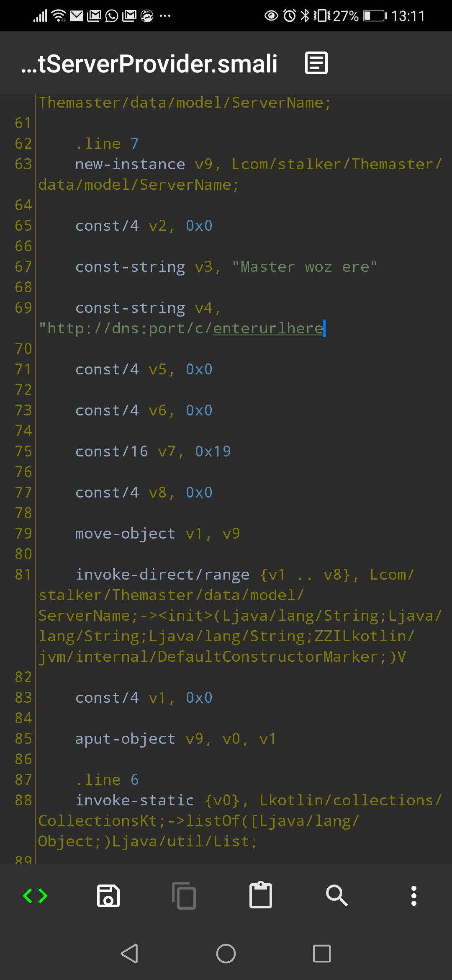
Task: Tap the green code brackets icon
Action: click(35, 896)
